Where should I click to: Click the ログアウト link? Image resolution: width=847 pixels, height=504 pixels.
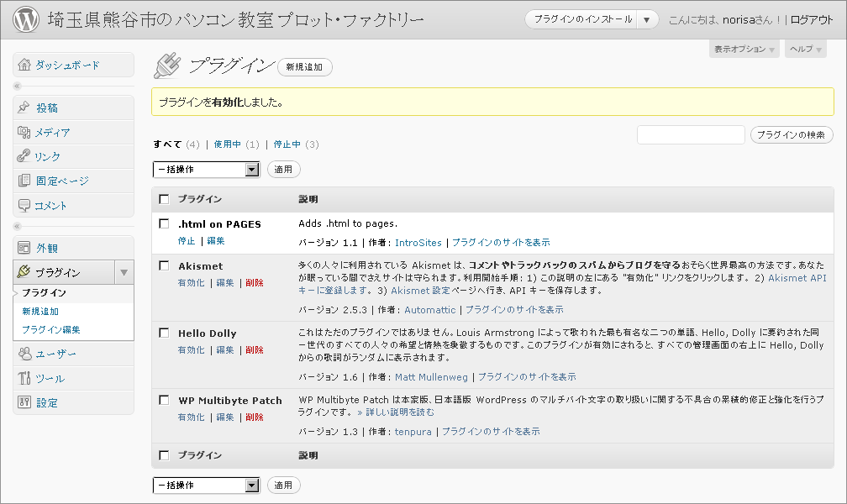[x=812, y=20]
